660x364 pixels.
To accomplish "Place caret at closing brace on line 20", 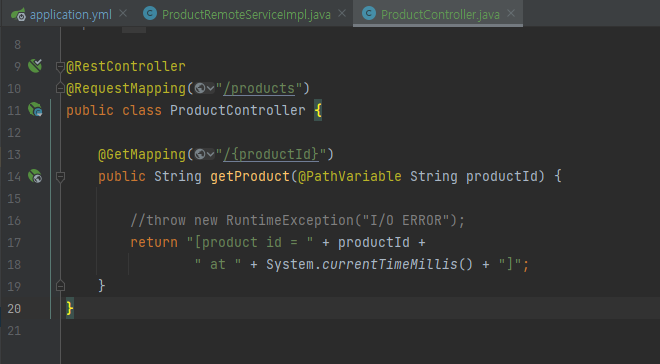I will point(70,308).
